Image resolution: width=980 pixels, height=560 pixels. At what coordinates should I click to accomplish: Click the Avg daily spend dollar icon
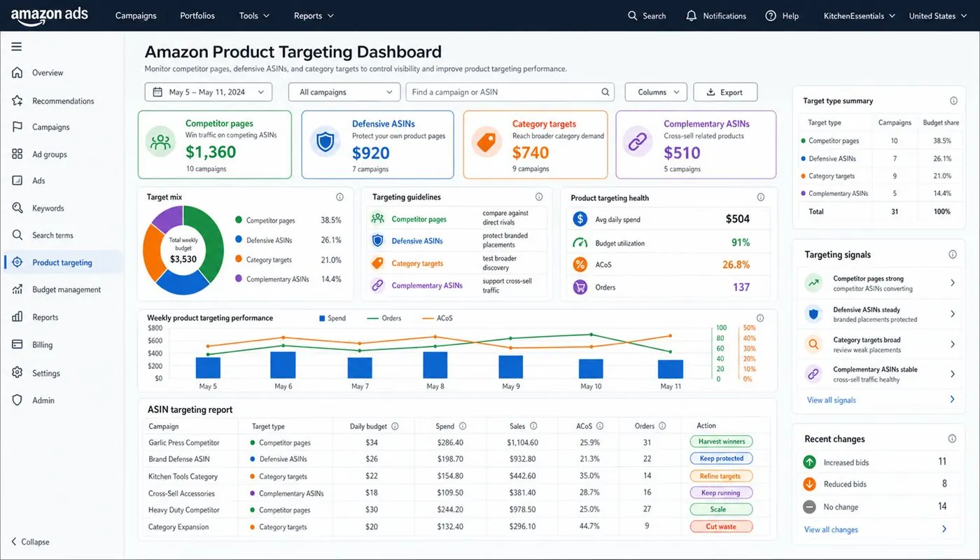coord(580,219)
